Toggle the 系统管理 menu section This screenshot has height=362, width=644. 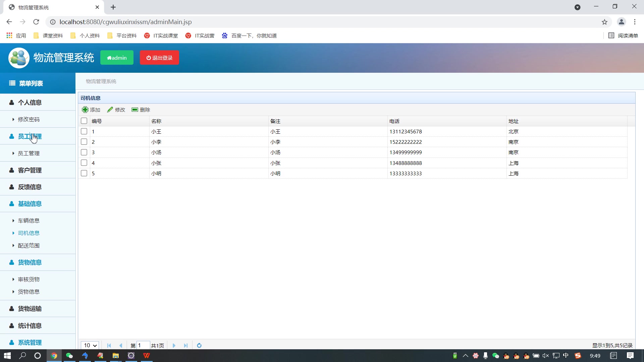click(38, 342)
